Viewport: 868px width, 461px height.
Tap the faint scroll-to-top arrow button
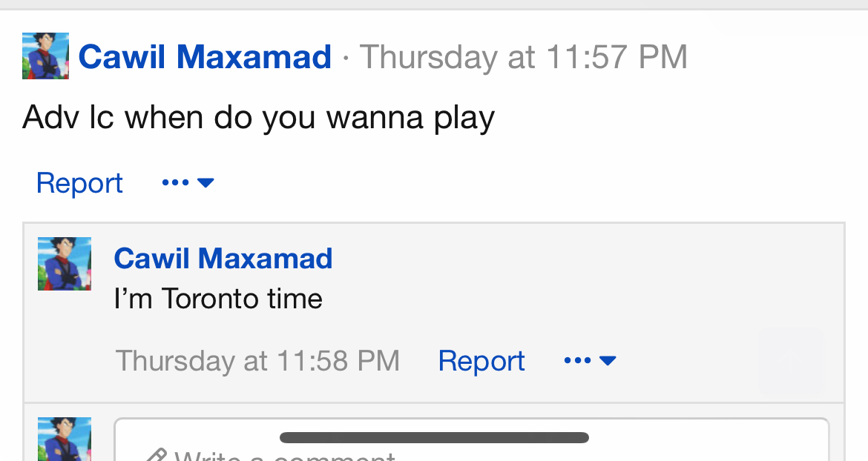click(x=790, y=362)
